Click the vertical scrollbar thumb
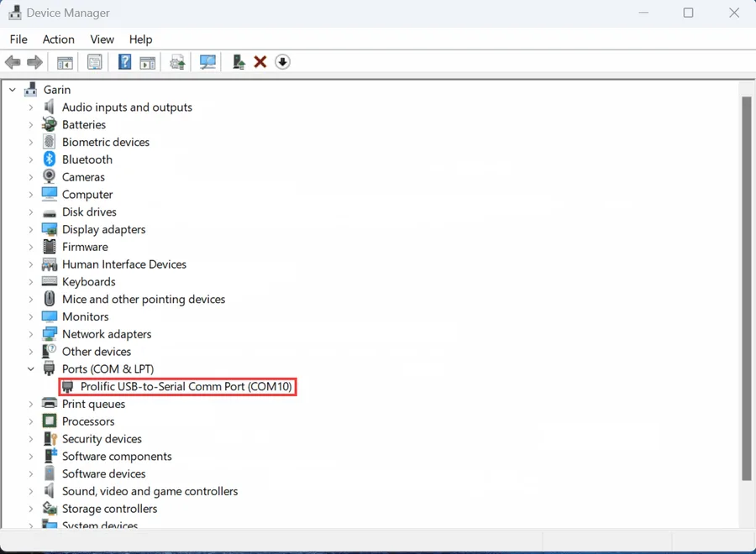756x554 pixels. (746, 288)
